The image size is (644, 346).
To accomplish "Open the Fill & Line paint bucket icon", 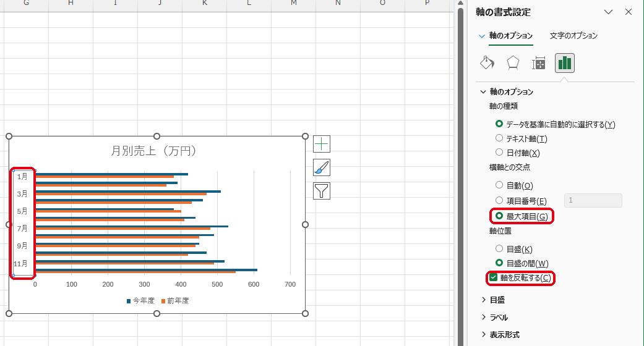I will click(487, 63).
